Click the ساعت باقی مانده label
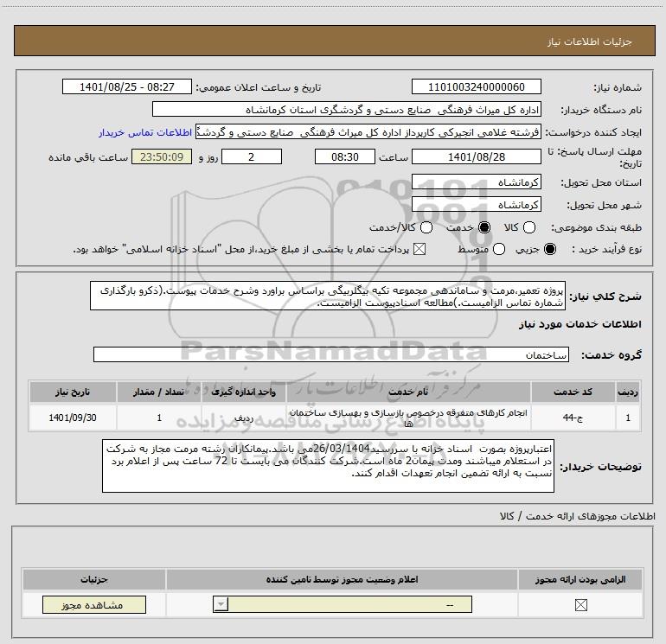This screenshot has width=666, height=644. tap(88, 157)
